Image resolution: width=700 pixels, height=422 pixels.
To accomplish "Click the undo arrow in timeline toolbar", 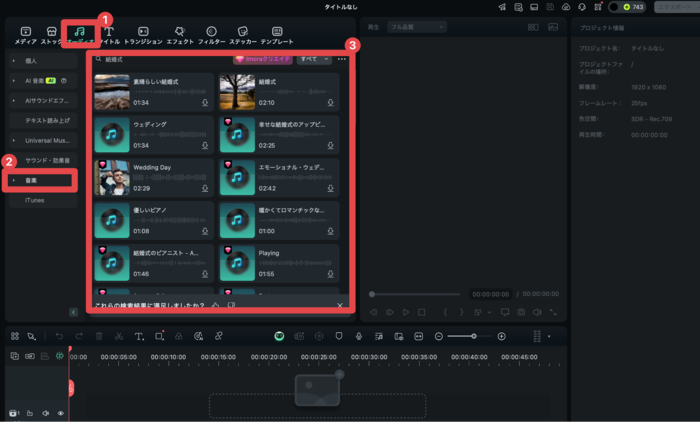I will [59, 337].
